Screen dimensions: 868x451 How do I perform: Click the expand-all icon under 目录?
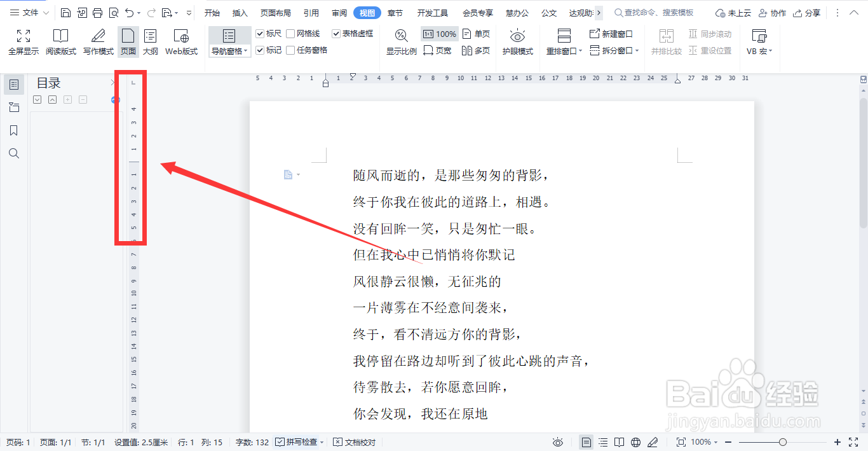point(37,99)
